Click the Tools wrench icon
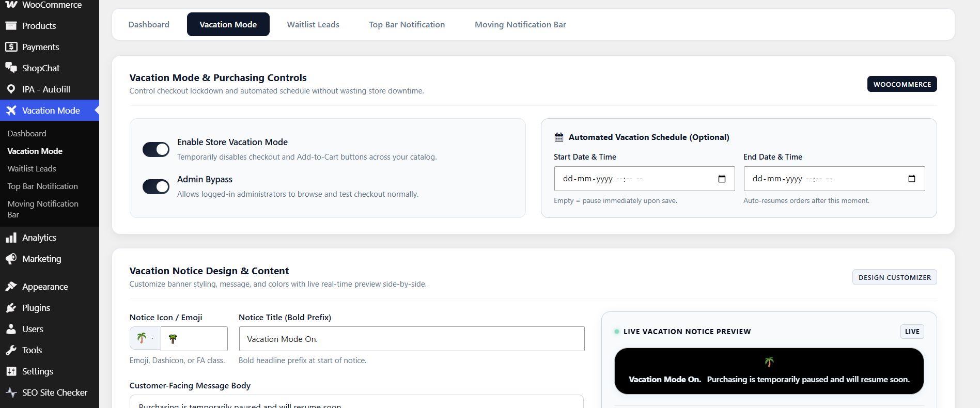980x408 pixels. click(11, 350)
